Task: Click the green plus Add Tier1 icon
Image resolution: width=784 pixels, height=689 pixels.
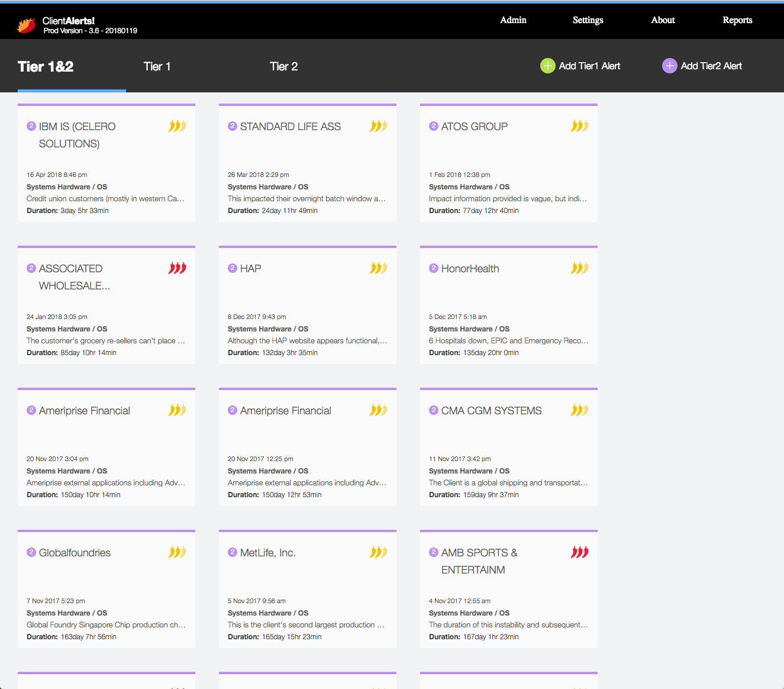Action: 548,66
